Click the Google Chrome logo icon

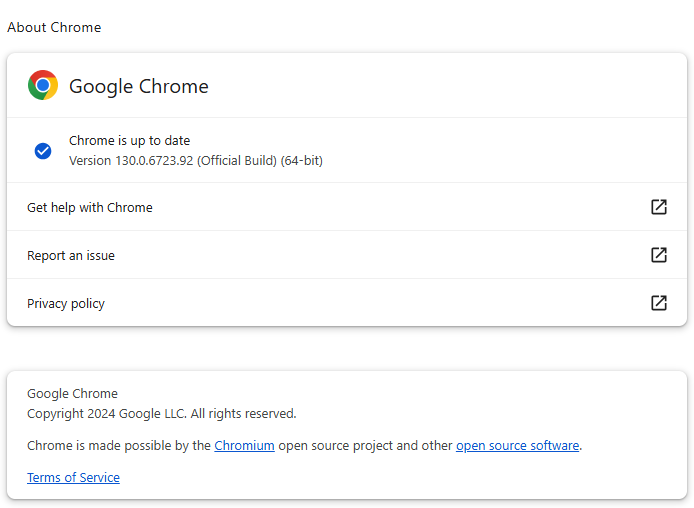click(x=42, y=85)
